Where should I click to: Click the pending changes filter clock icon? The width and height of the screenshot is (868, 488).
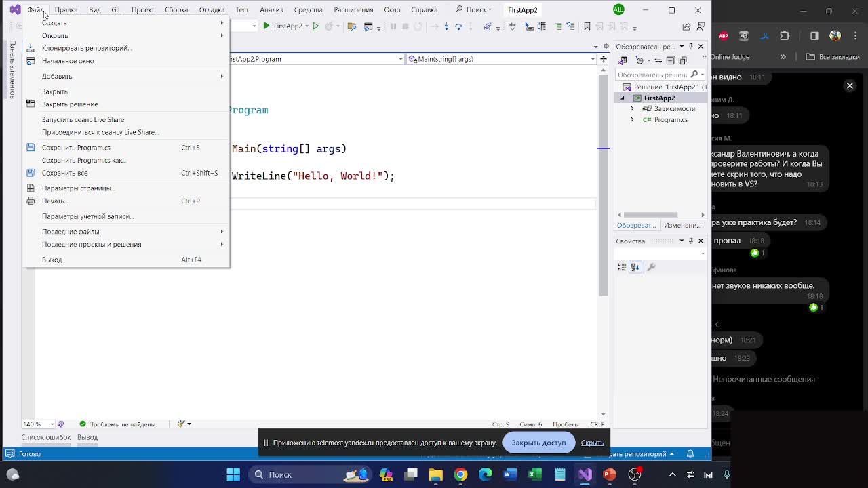[x=639, y=60]
